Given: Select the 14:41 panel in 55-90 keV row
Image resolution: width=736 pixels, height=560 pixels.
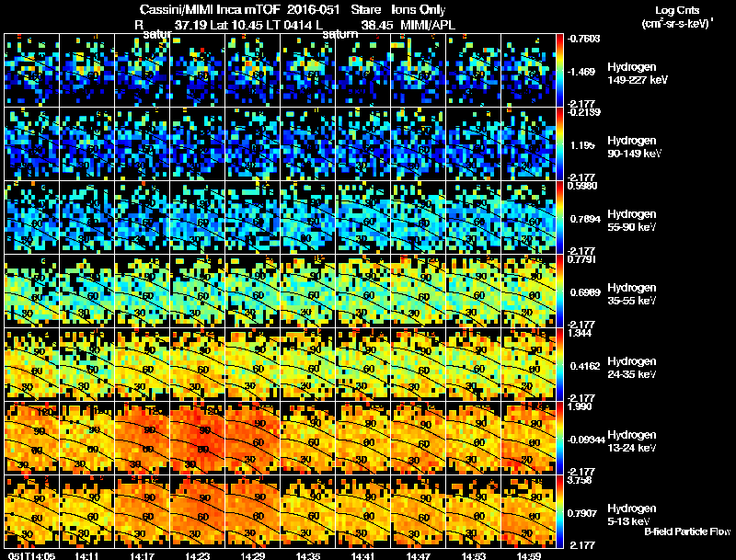Looking at the screenshot, I should 362,217.
